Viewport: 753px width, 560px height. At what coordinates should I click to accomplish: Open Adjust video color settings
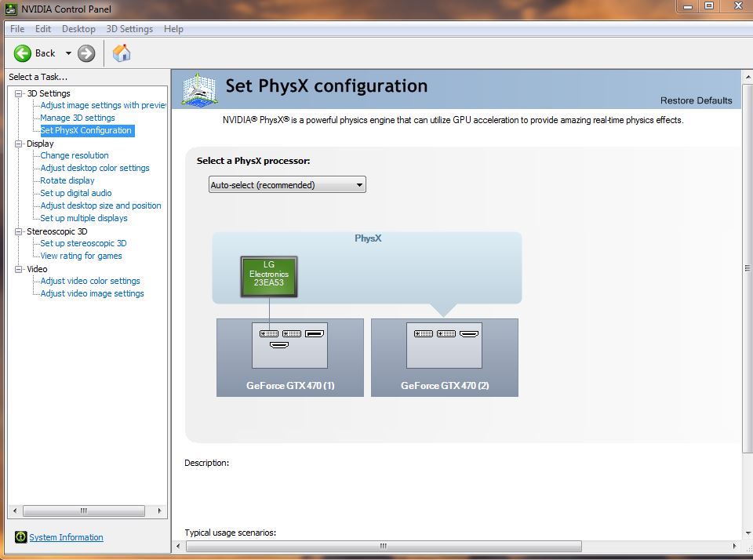(90, 281)
